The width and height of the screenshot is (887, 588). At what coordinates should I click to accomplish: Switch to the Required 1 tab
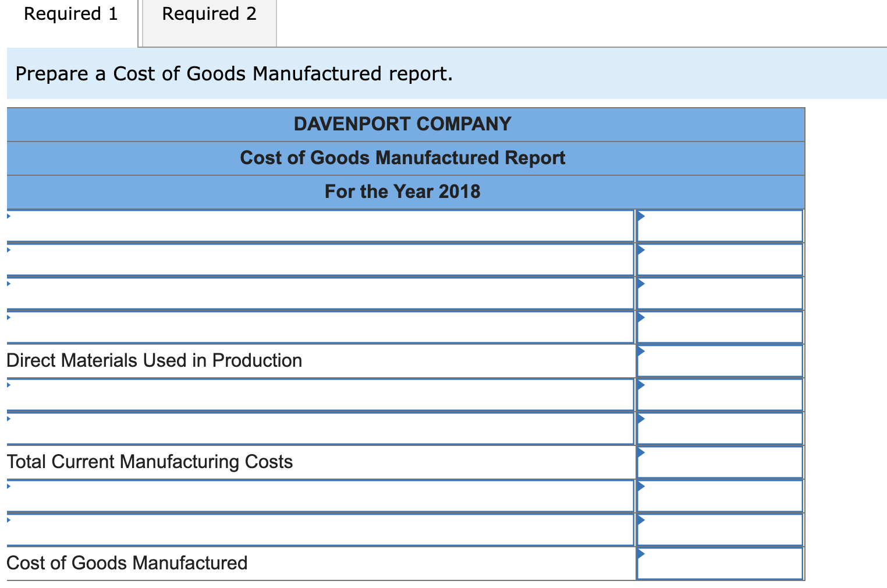70,14
